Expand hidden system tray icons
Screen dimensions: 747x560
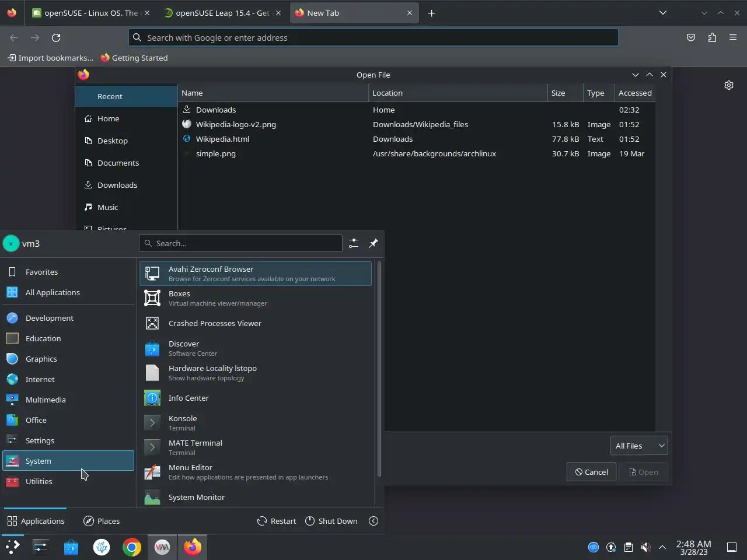click(x=662, y=547)
